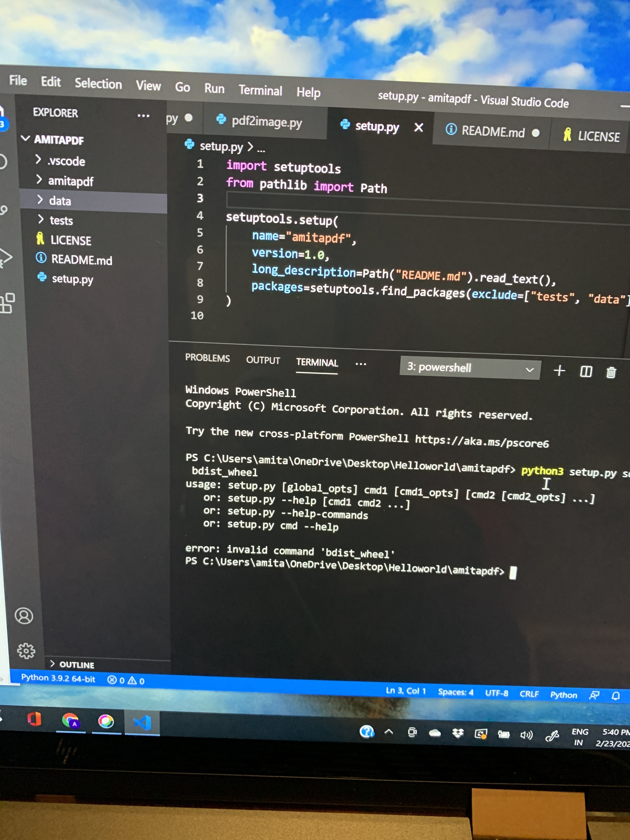Open the terminal selector dropdown 3: powershell
630x840 pixels.
(x=470, y=368)
